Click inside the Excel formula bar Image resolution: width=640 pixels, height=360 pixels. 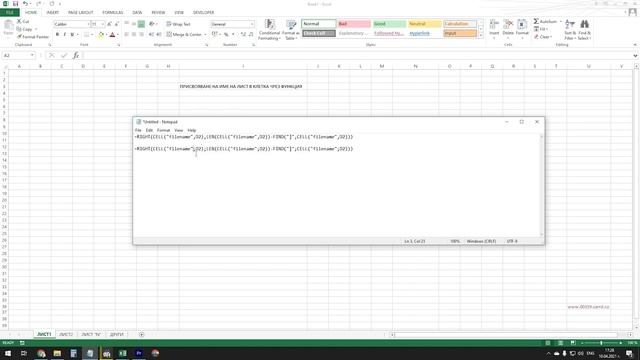click(x=357, y=56)
